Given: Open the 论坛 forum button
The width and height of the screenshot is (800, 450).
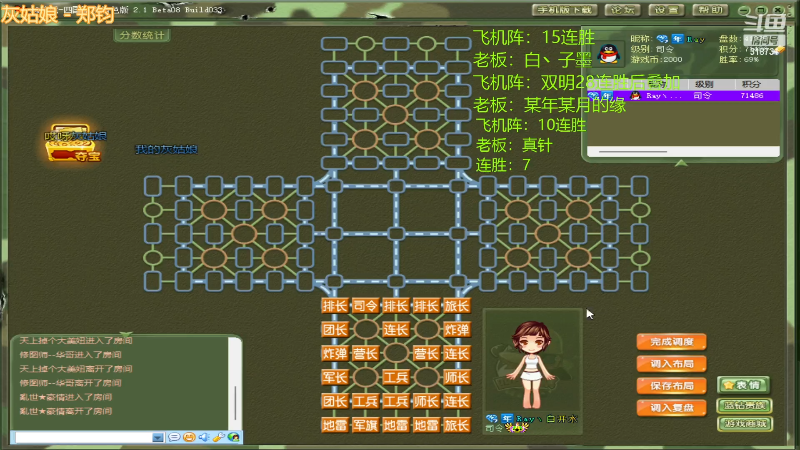Looking at the screenshot, I should 622,10.
